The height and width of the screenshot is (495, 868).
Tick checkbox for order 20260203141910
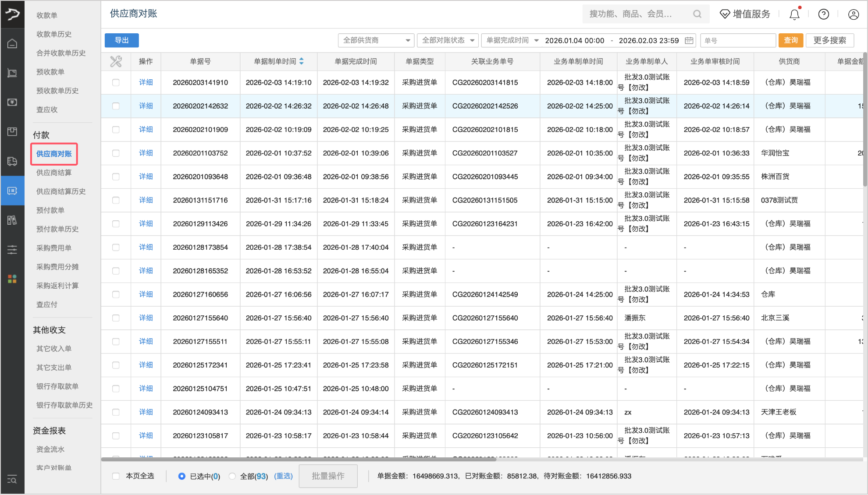[116, 82]
